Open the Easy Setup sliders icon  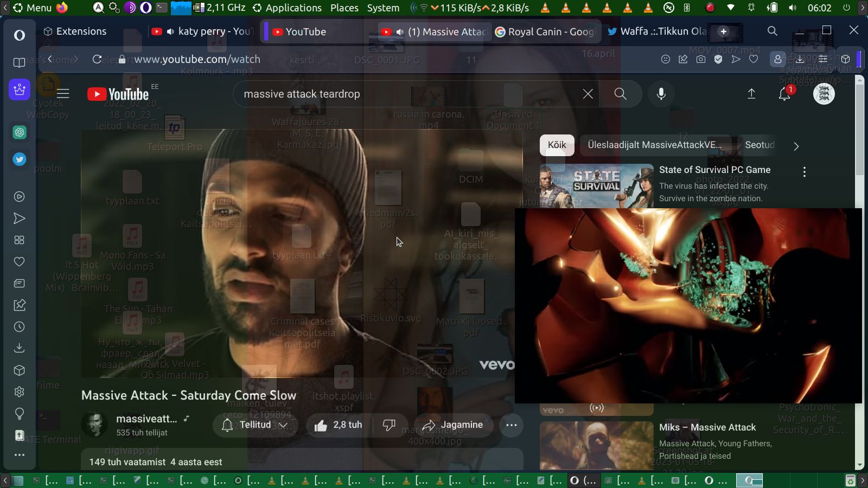click(x=822, y=59)
